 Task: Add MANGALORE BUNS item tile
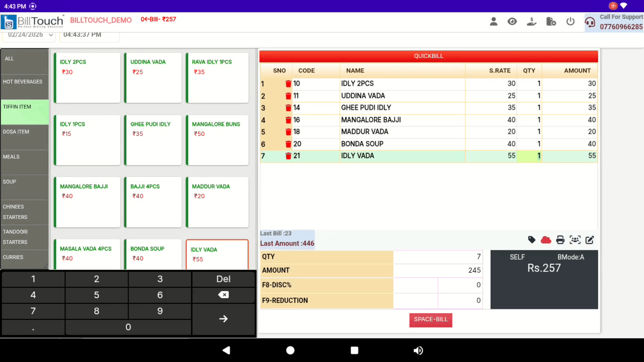[217, 140]
